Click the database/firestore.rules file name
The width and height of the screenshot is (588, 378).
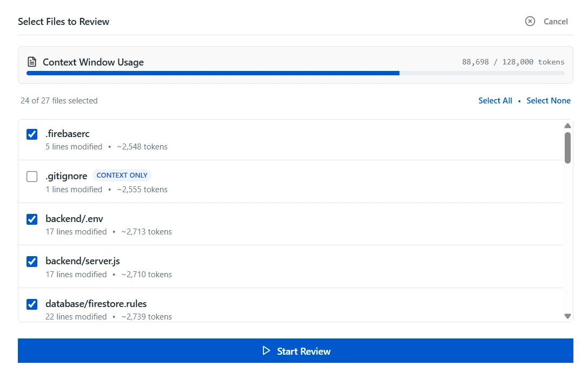point(97,304)
